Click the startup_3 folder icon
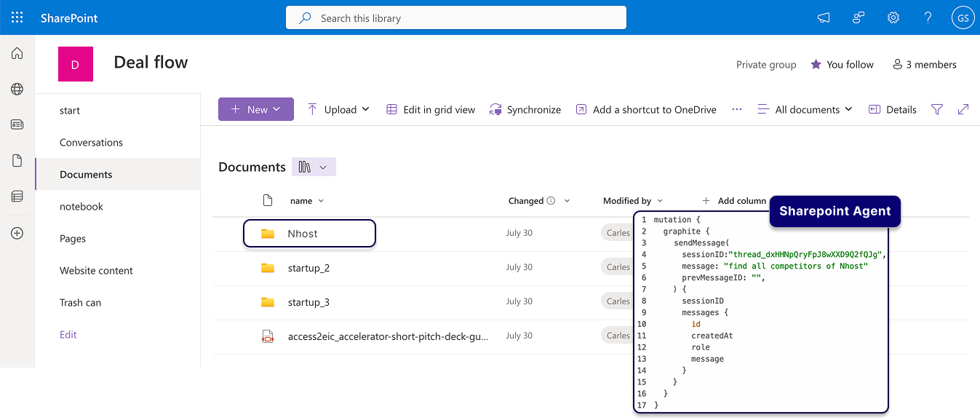 click(268, 302)
